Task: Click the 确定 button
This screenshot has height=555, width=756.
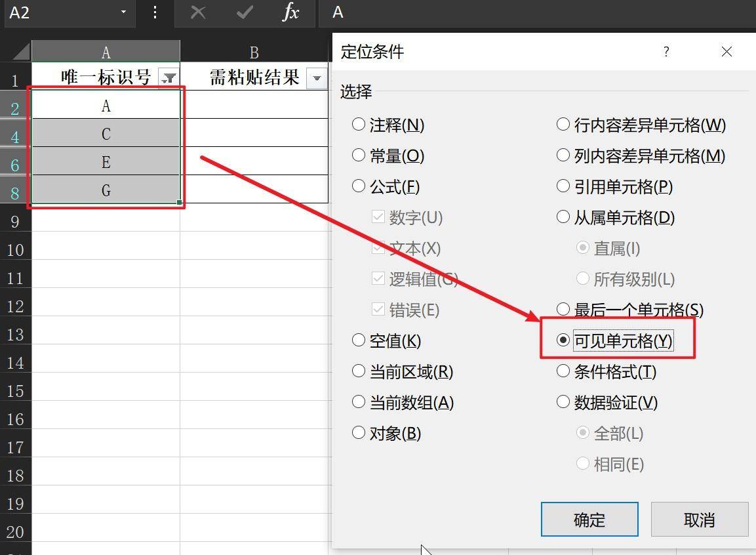Action: coord(588,519)
